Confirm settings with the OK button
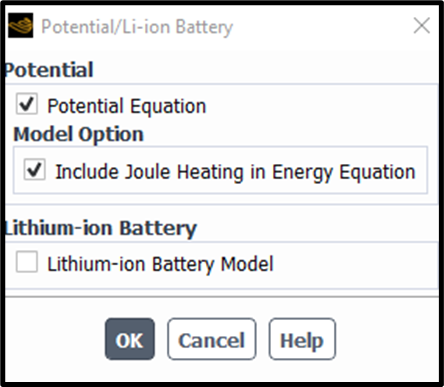This screenshot has width=444, height=387. (x=130, y=339)
